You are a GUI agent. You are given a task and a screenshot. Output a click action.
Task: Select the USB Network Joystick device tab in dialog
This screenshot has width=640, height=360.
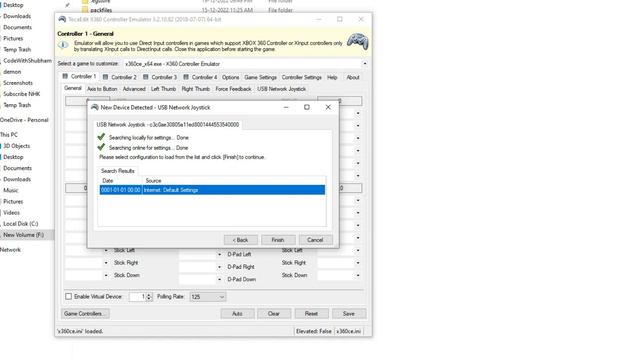(x=167, y=125)
